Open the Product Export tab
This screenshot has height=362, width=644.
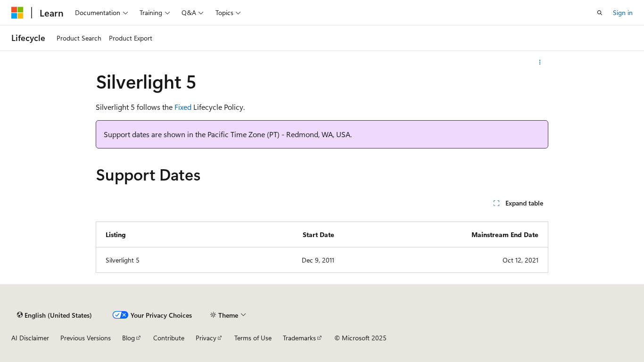(131, 38)
